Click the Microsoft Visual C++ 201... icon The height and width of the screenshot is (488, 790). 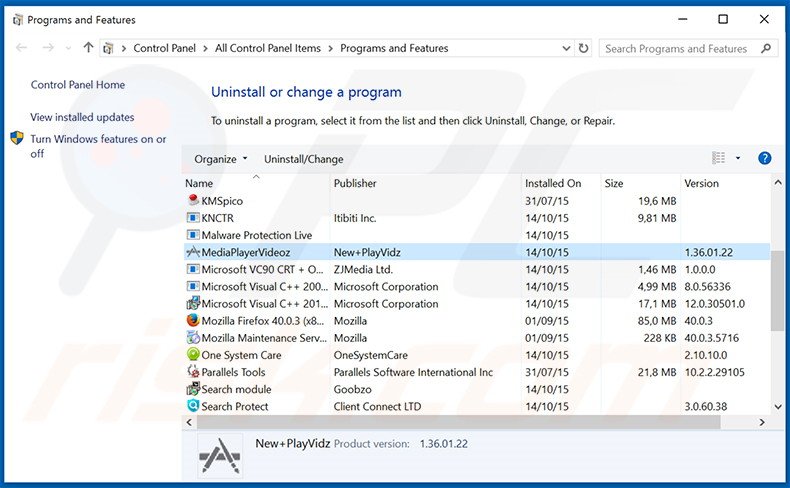[193, 303]
